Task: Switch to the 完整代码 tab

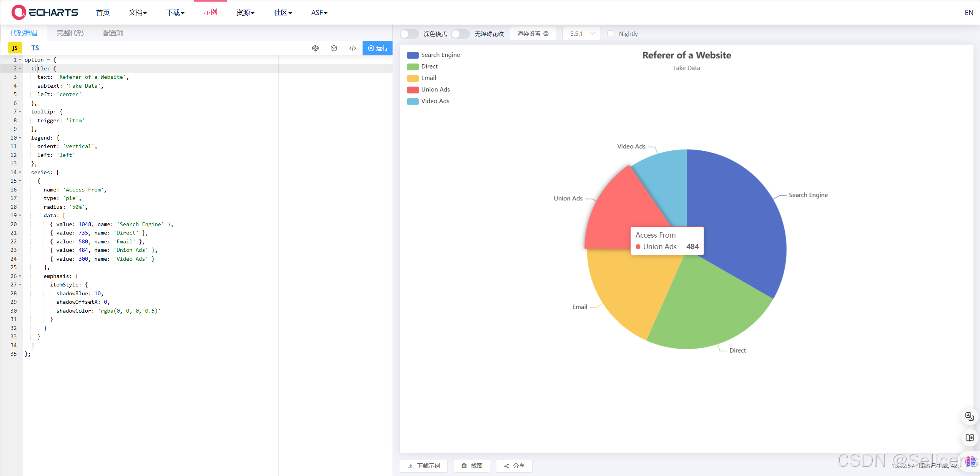Action: 70,33
